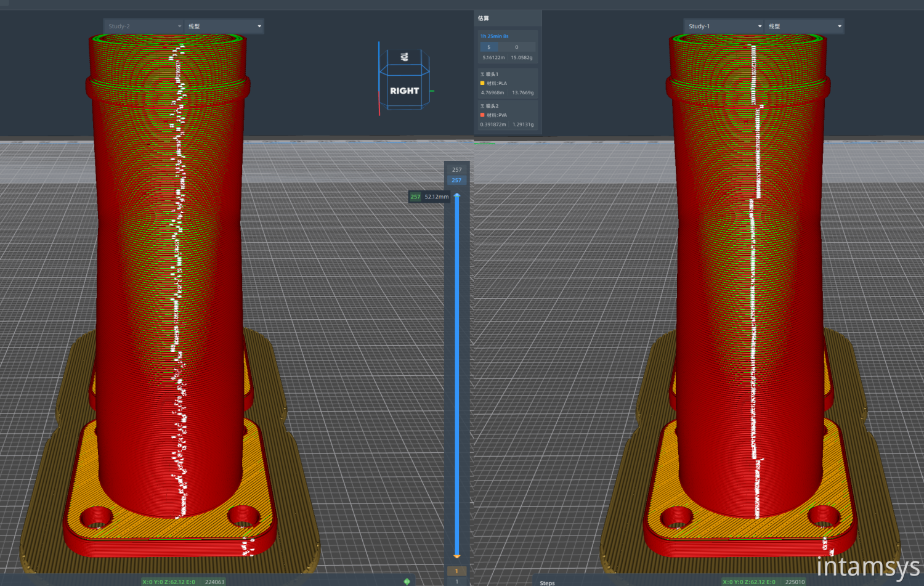924x586 pixels.
Task: Click the left viewport step count 224063
Action: [215, 582]
